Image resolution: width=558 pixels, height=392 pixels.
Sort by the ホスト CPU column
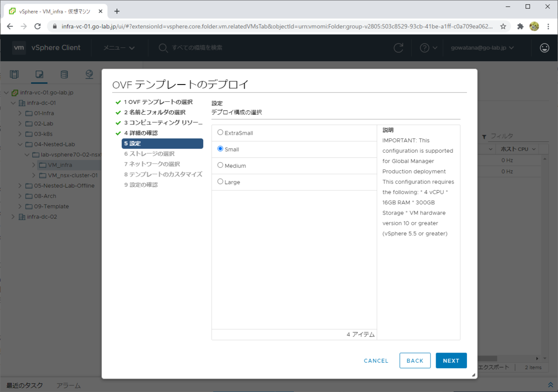(514, 149)
